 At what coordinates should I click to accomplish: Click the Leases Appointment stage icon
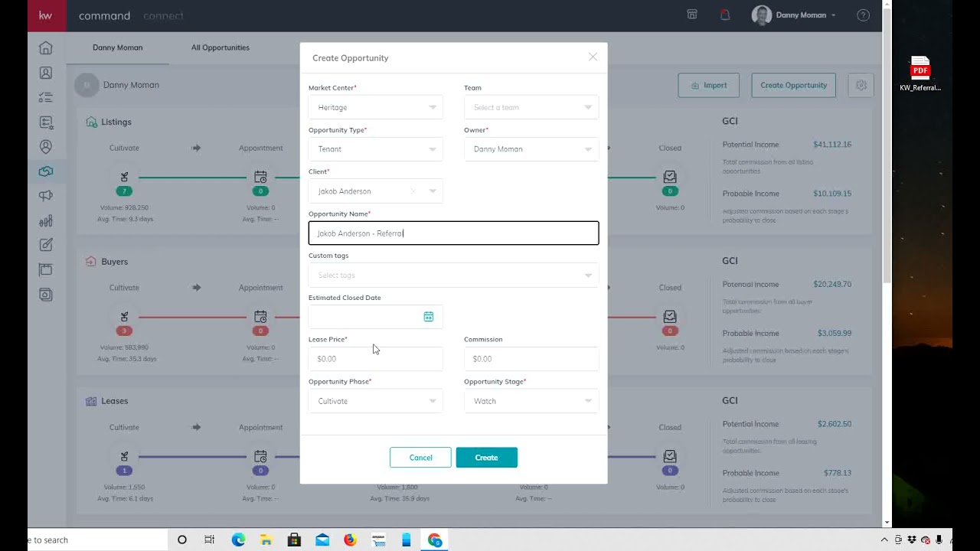[x=260, y=456]
